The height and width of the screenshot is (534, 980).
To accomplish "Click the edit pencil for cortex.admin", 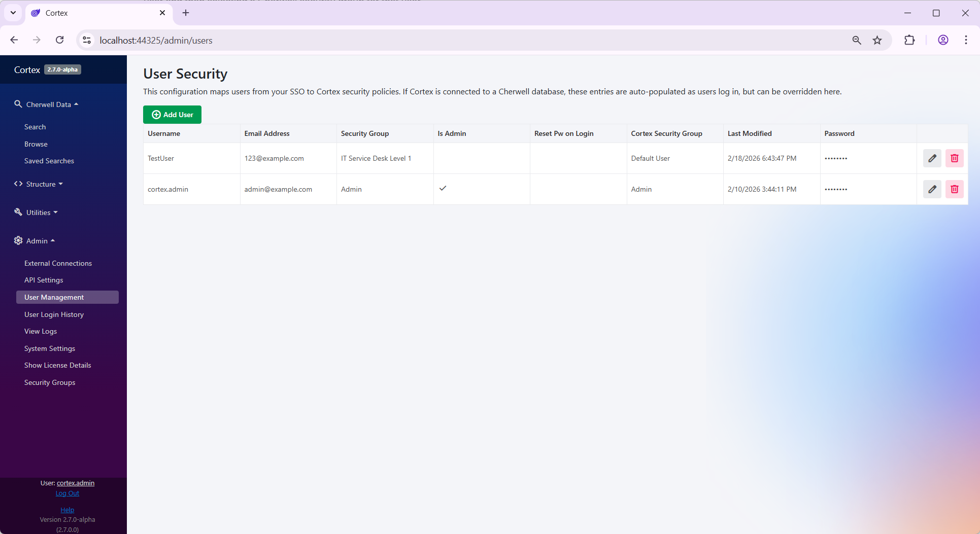I will click(x=932, y=189).
